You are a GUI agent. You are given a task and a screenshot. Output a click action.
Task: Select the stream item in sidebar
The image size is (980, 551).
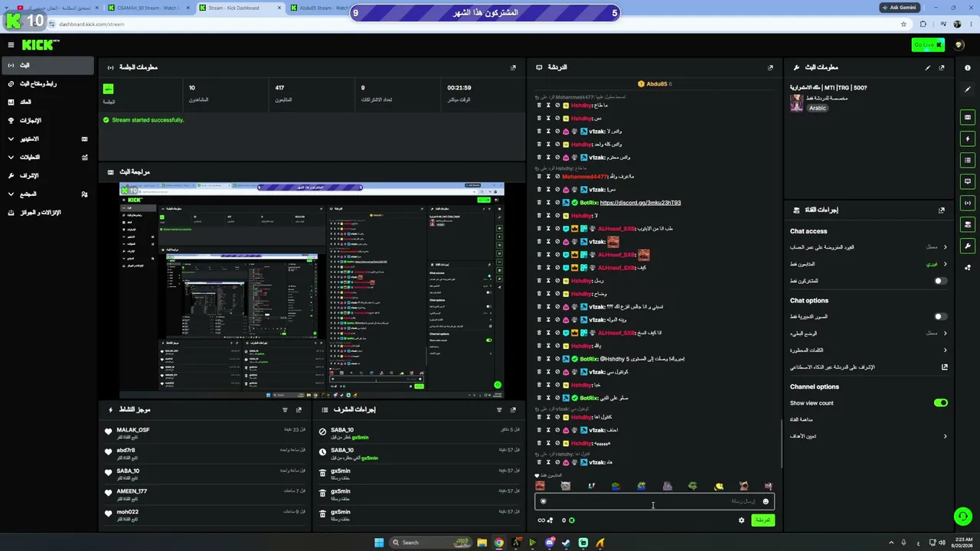tap(48, 65)
